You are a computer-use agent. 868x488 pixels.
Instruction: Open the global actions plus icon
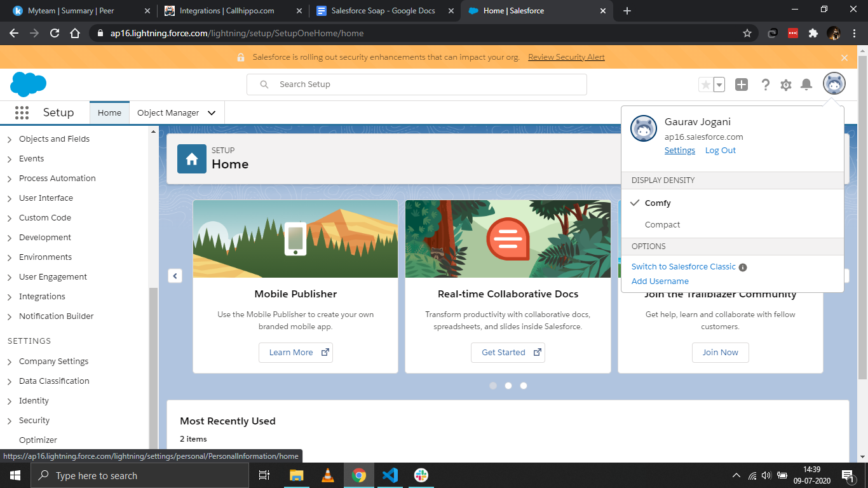click(742, 85)
